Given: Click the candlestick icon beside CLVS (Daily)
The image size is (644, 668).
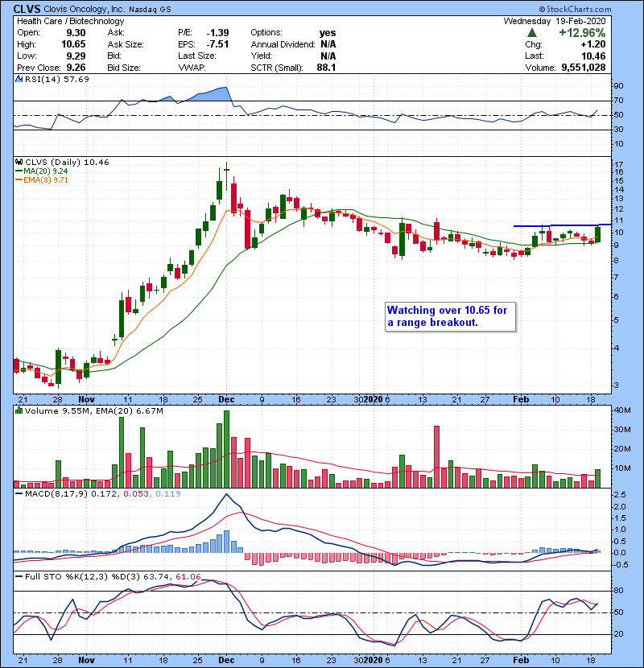Looking at the screenshot, I should click(x=19, y=162).
